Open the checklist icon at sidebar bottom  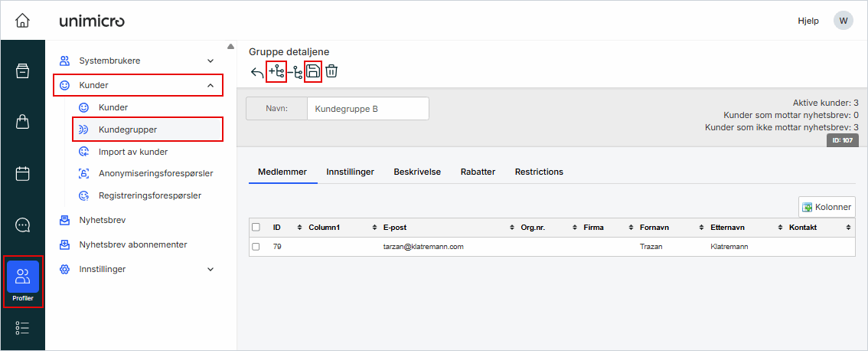23,328
